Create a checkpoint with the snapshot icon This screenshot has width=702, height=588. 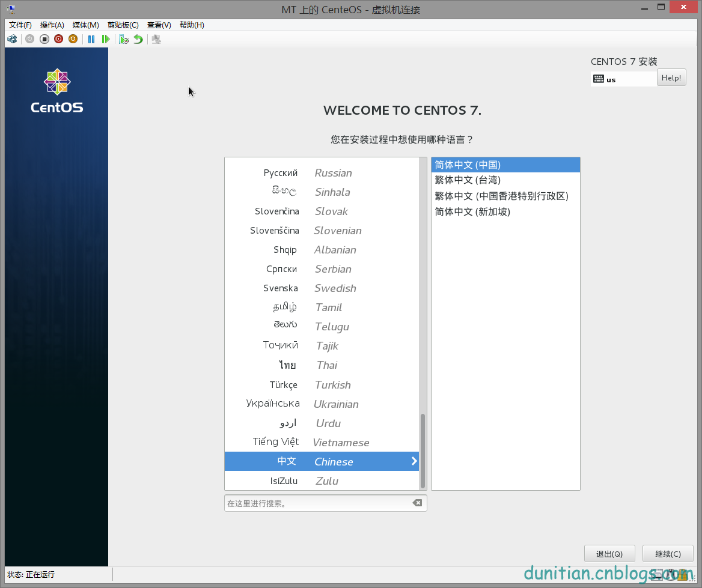click(124, 40)
